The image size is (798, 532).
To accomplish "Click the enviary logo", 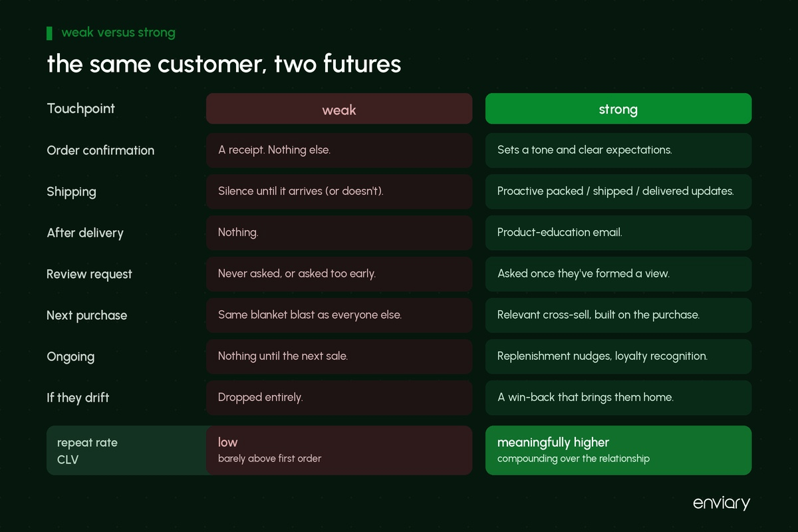I will point(721,503).
